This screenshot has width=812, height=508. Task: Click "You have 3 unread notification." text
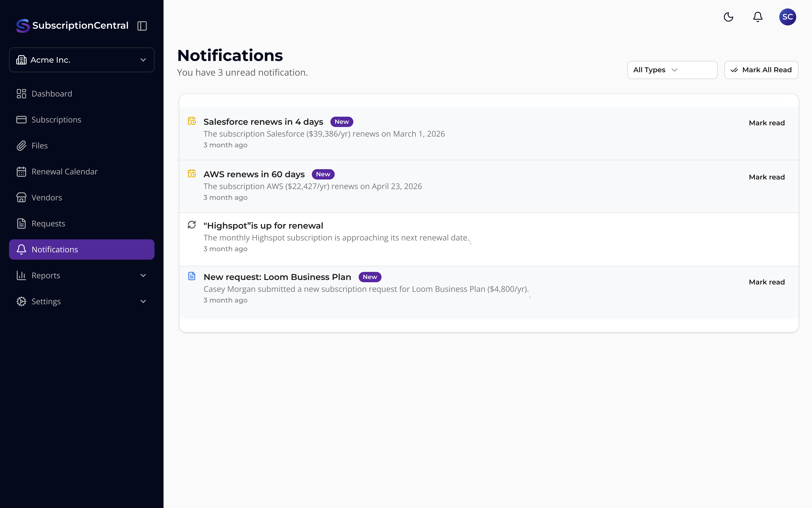tap(242, 73)
